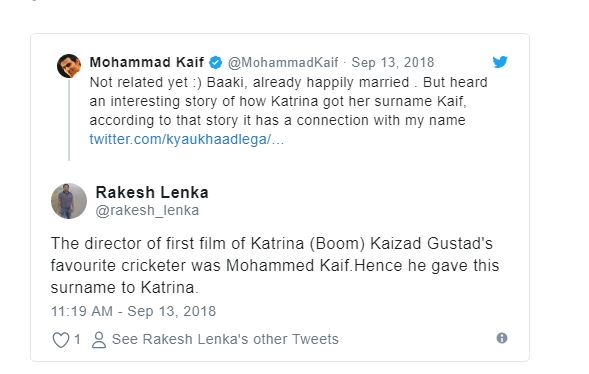This screenshot has height=374, width=589.
Task: Click Rakesh's tweet text about Kaizad Gustad
Action: (x=275, y=265)
